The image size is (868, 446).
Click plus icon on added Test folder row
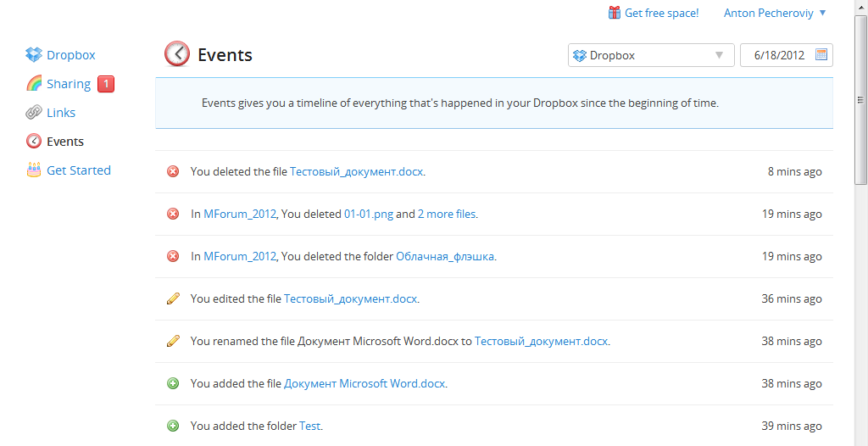pyautogui.click(x=173, y=426)
